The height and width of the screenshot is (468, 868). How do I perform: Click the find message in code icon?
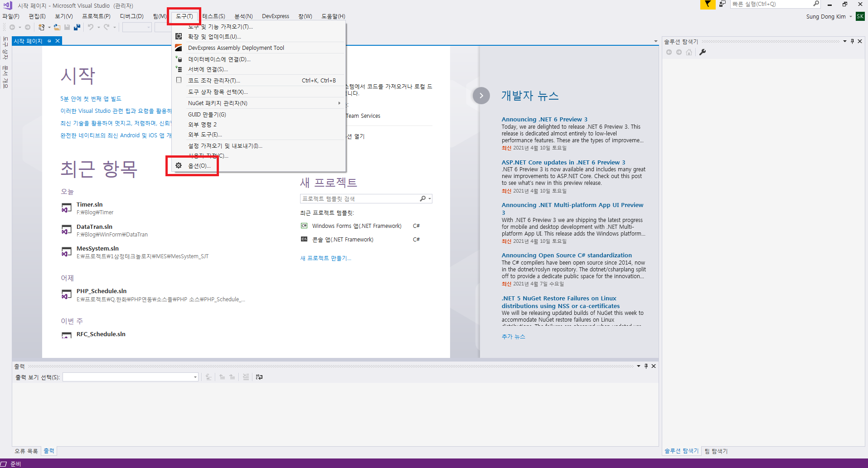tap(209, 377)
